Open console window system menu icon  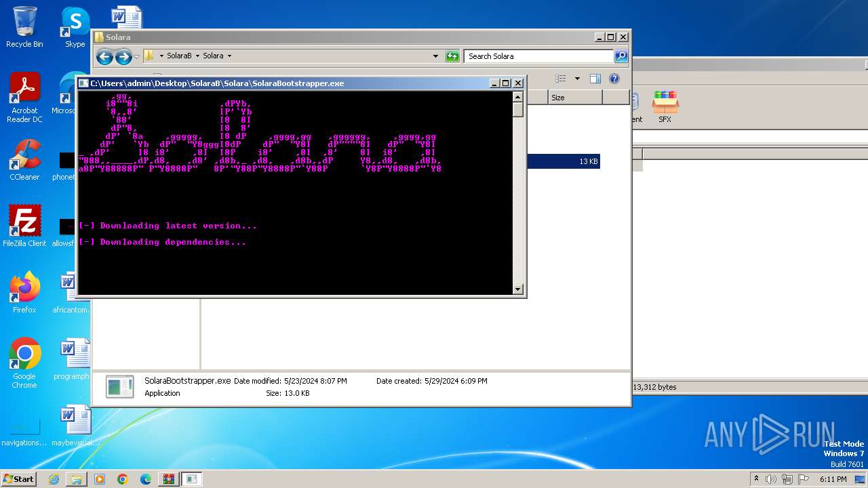coord(83,83)
